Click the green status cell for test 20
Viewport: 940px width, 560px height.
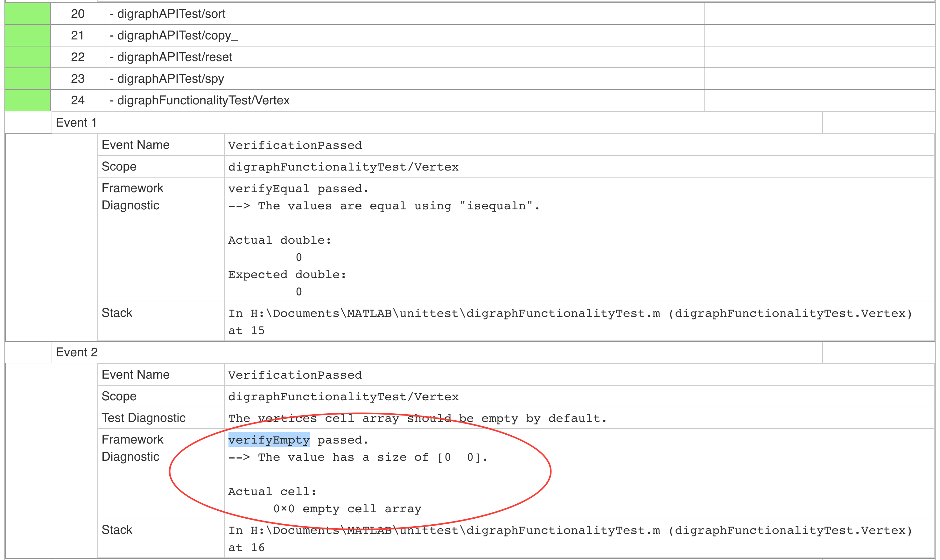pos(28,14)
